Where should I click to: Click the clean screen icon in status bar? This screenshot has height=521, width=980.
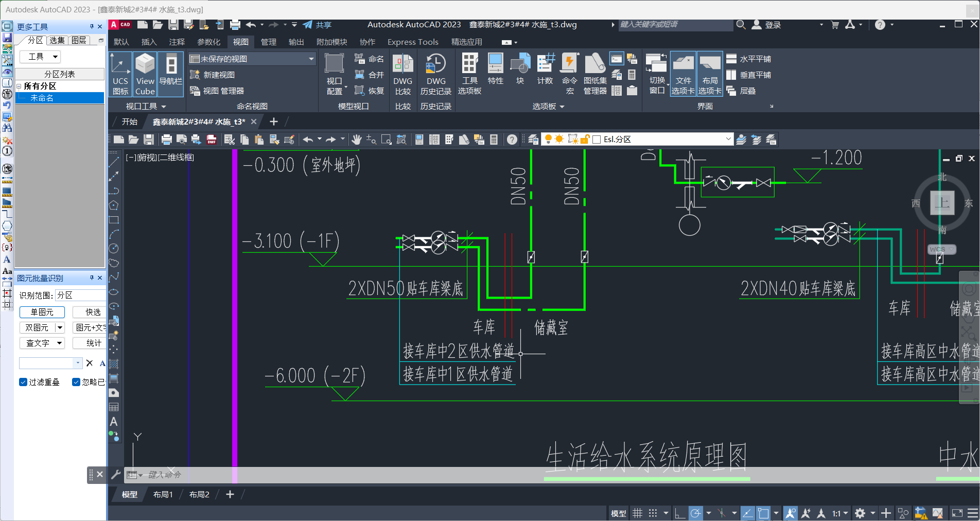957,513
